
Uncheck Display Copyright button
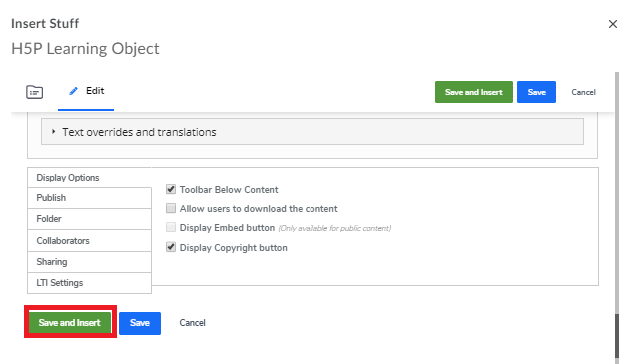(171, 248)
